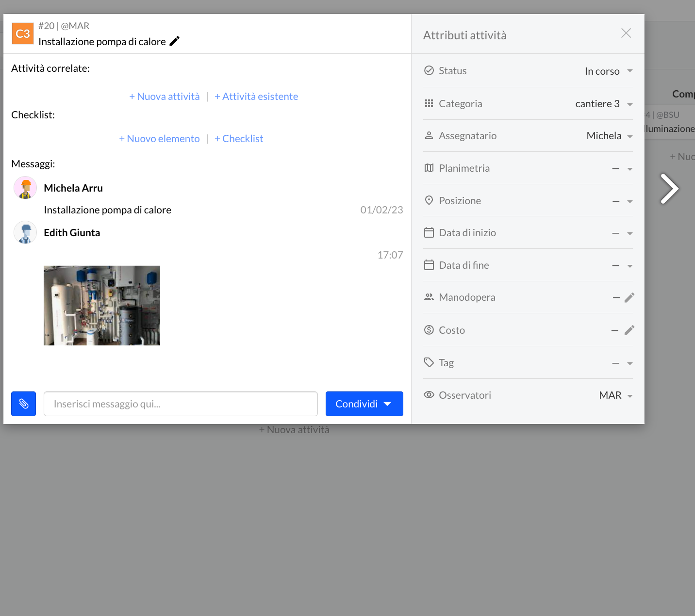Click the orange C3 category badge
This screenshot has width=695, height=616.
pos(23,33)
